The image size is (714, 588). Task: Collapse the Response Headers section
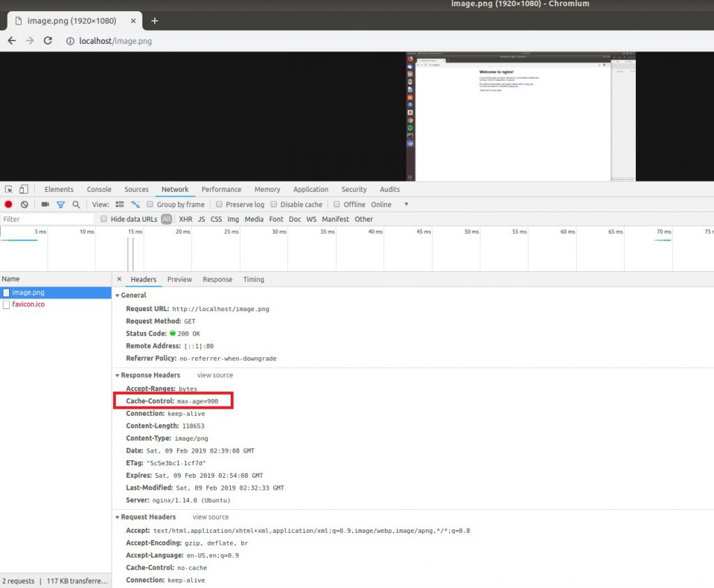[117, 375]
